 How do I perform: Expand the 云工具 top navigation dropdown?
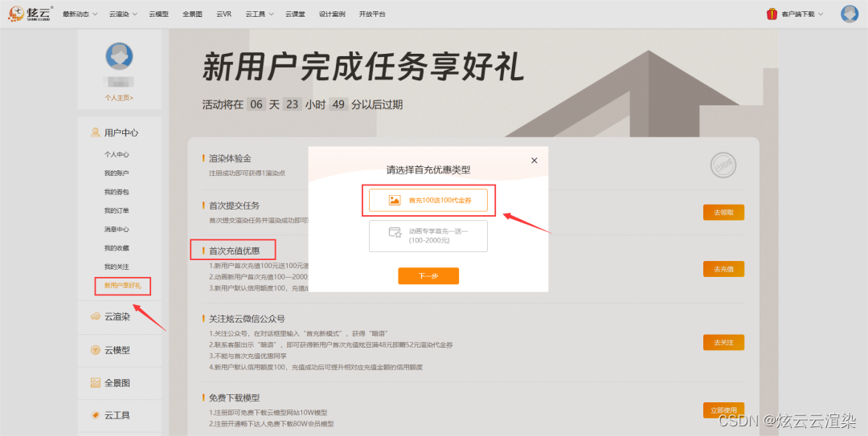pyautogui.click(x=259, y=14)
